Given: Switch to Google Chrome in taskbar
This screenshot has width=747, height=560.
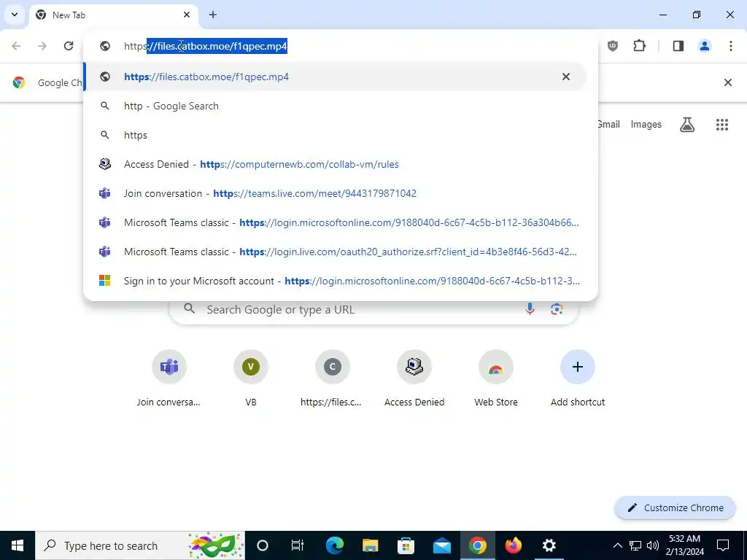Looking at the screenshot, I should pos(477,545).
